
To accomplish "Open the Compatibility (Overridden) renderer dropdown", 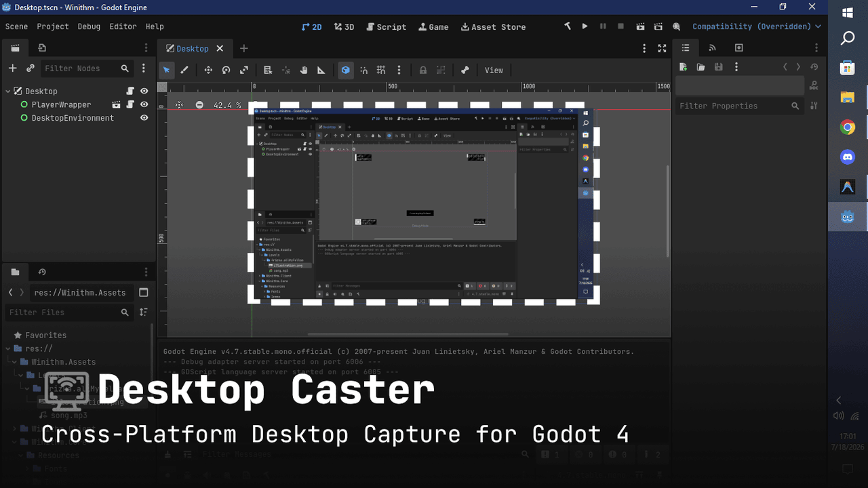I will [757, 26].
